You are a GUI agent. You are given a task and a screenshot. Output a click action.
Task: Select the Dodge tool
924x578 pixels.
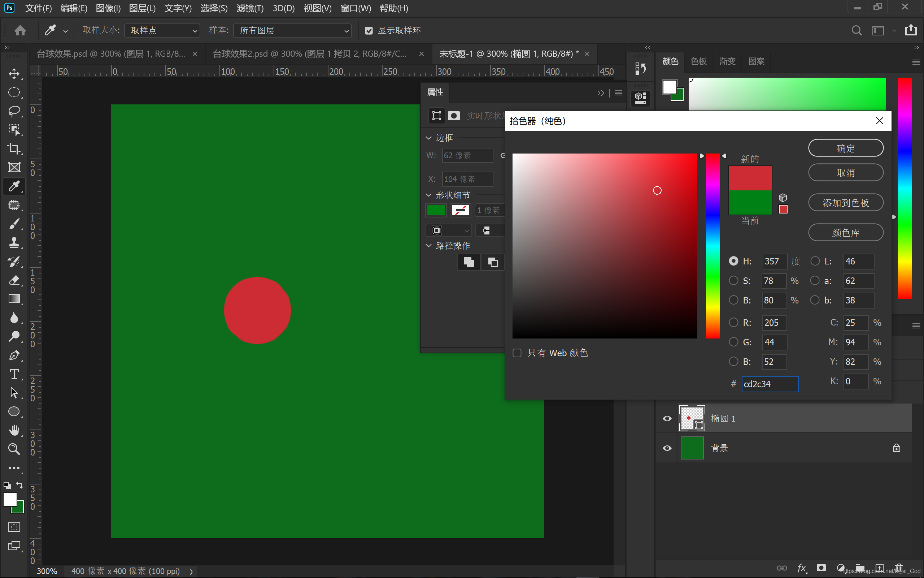(14, 336)
